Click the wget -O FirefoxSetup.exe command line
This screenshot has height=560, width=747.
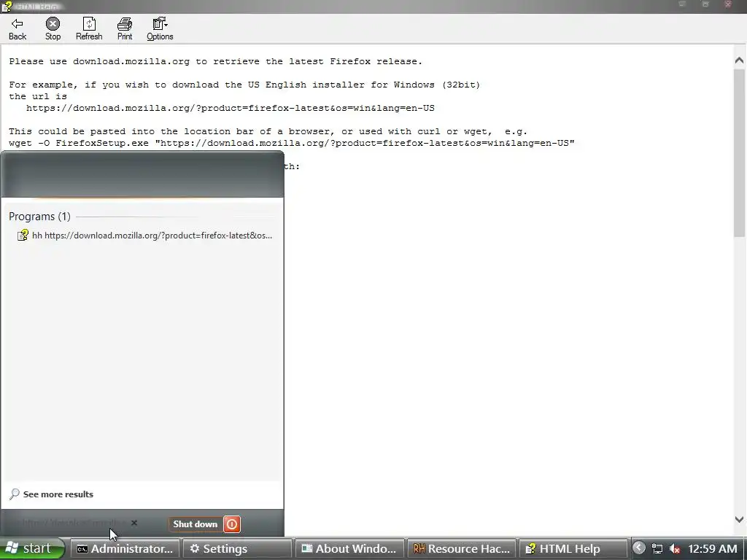click(x=292, y=143)
